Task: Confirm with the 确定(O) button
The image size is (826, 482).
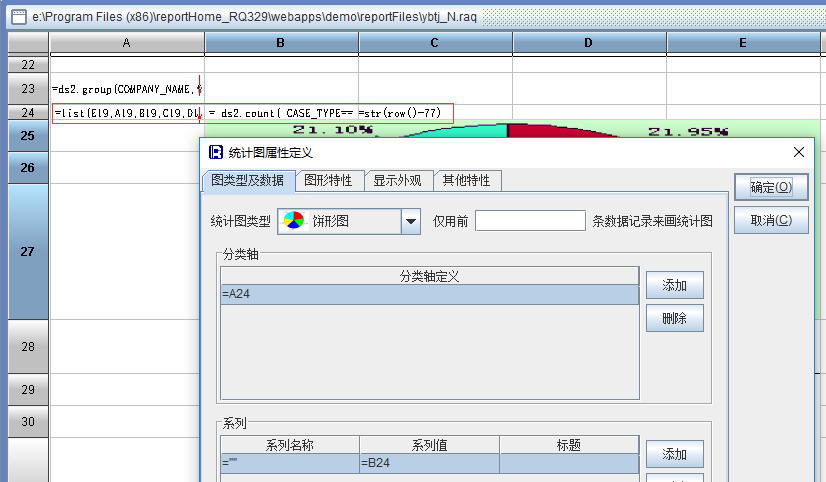Action: pos(771,188)
